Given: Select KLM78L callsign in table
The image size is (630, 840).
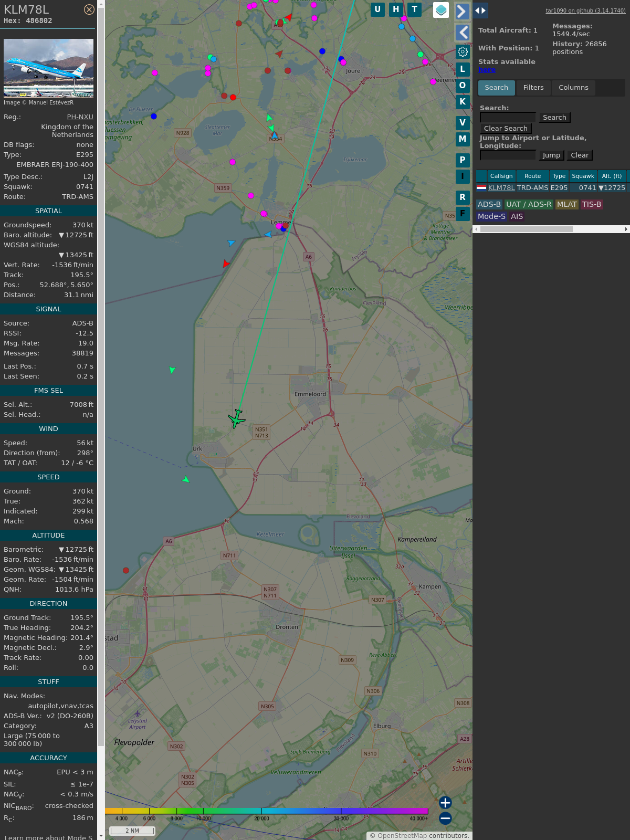Looking at the screenshot, I should point(501,188).
